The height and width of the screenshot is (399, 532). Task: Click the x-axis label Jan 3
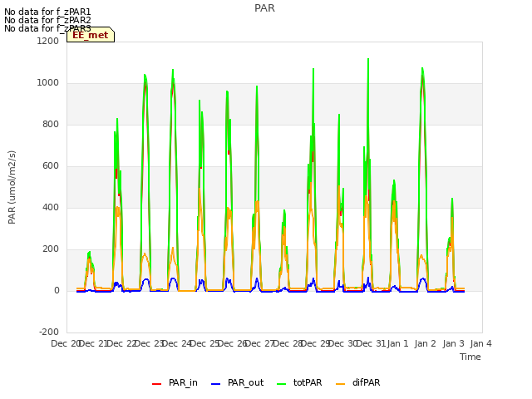[x=453, y=343]
